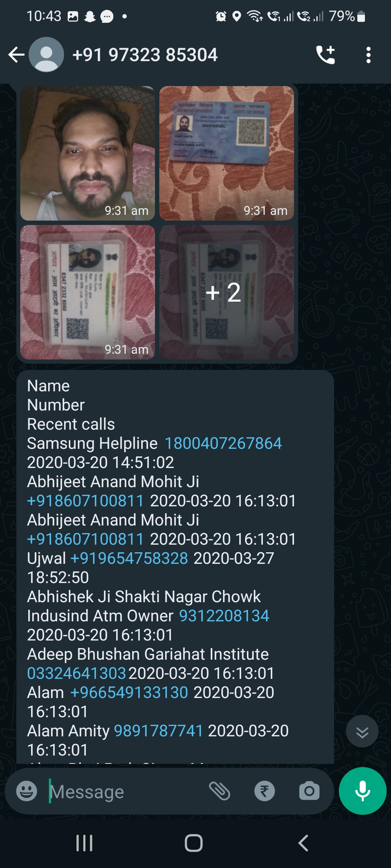Tap contact name +91 97323 85304 in header
The image size is (391, 868).
[145, 55]
